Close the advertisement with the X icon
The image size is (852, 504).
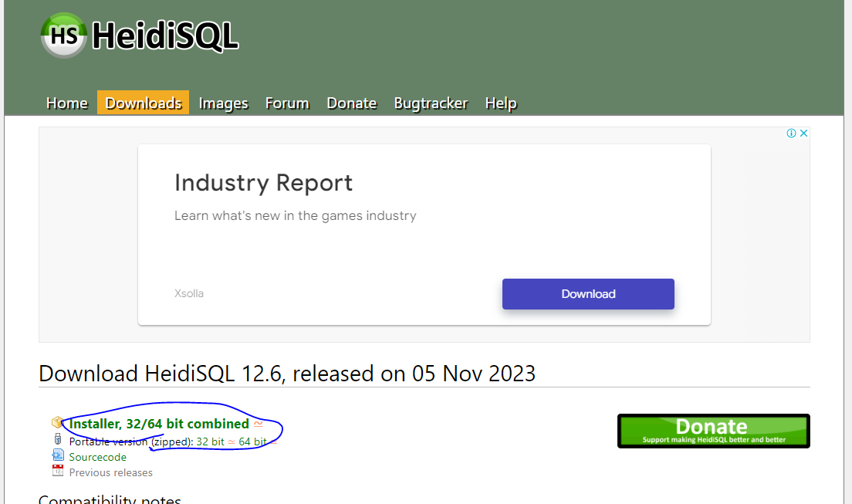click(x=803, y=134)
